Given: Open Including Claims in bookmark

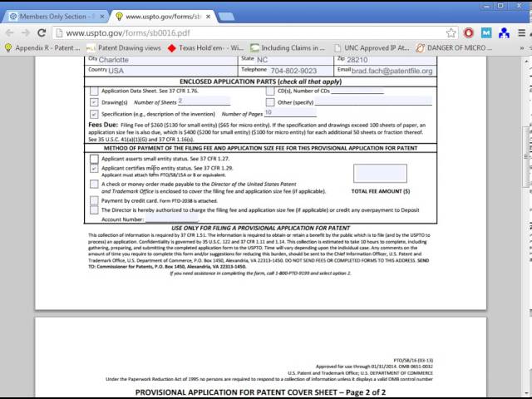Looking at the screenshot, I should [288, 48].
